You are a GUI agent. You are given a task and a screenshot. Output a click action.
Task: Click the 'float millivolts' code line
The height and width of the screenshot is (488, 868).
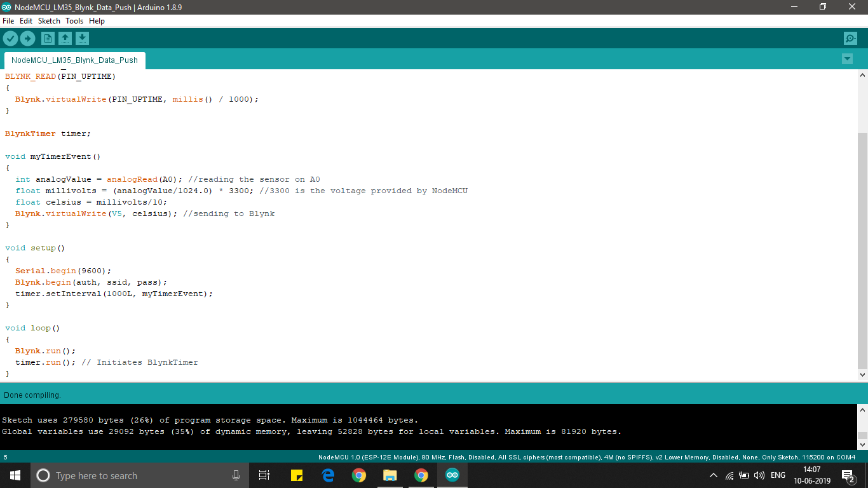click(241, 191)
